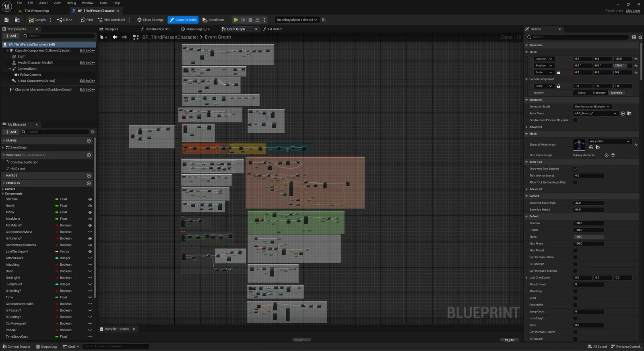Check Allow Tick Before Begin Play
The height and width of the screenshot is (351, 644).
[575, 182]
